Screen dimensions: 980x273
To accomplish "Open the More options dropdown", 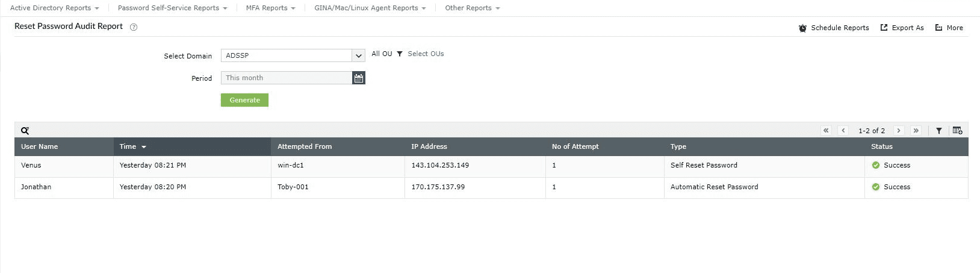I will click(x=949, y=28).
